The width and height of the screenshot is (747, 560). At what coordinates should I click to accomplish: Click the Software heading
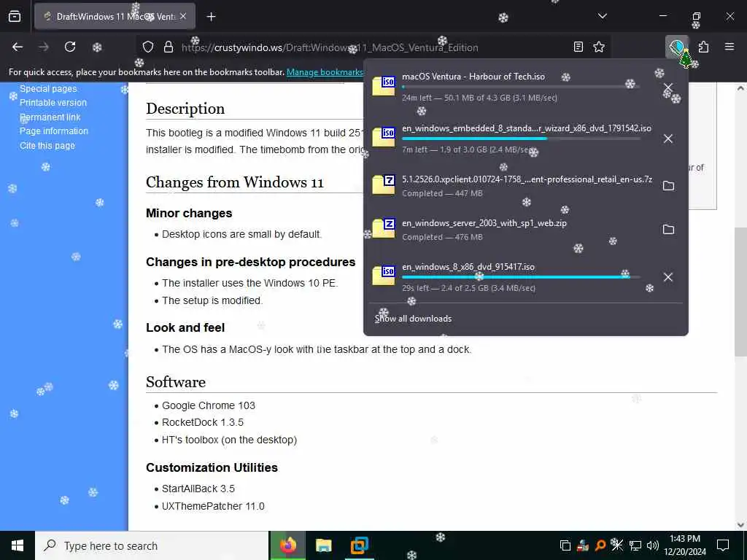click(176, 382)
